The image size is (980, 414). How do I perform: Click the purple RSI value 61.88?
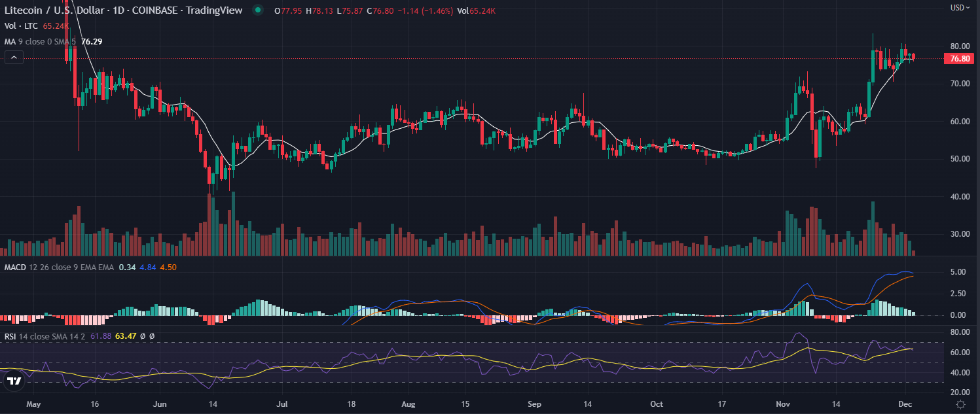101,336
